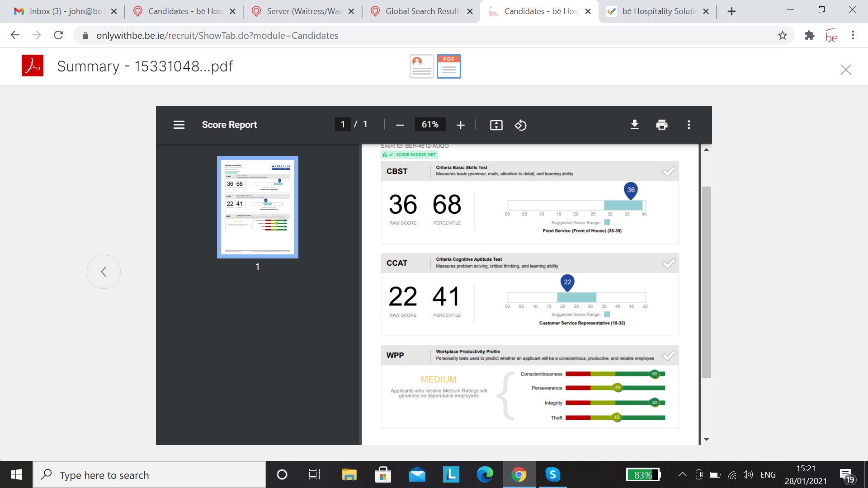868x488 pixels.
Task: Bookmark this page with star icon
Action: pos(783,35)
